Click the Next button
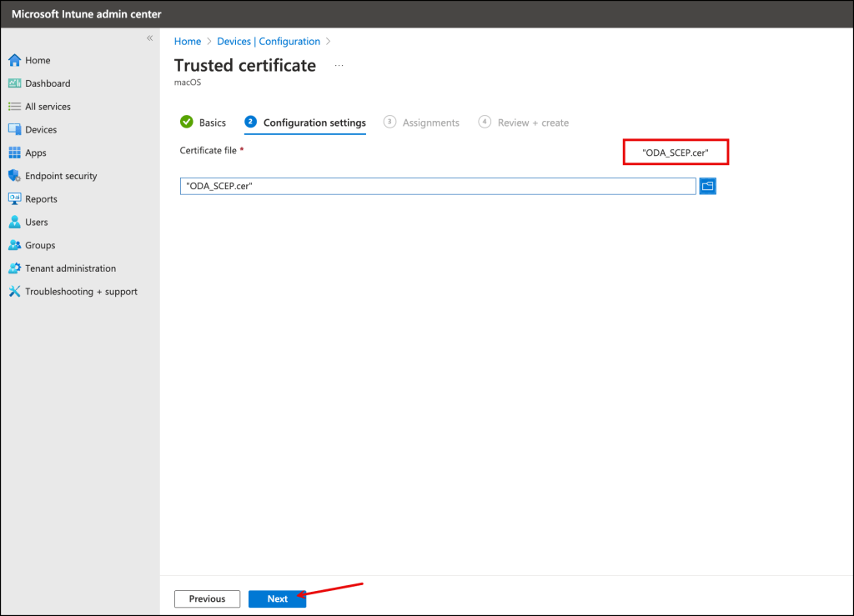854x616 pixels. tap(277, 598)
